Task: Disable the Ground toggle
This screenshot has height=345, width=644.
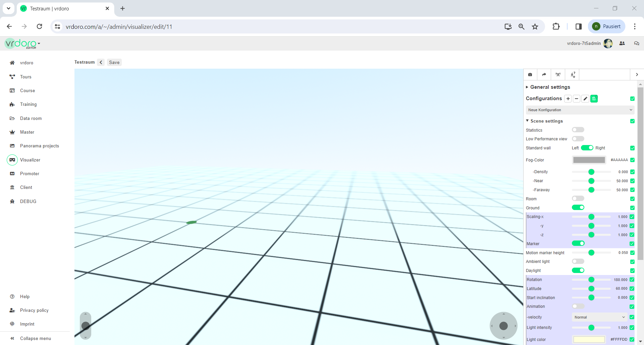Action: (578, 208)
